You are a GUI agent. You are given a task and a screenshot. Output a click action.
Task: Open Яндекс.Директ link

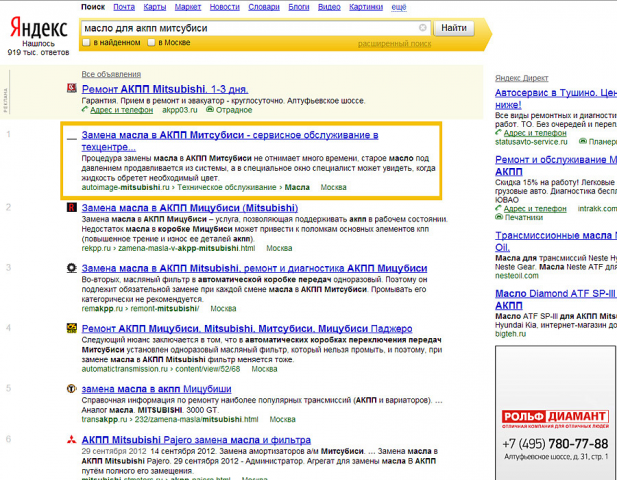[x=521, y=78]
